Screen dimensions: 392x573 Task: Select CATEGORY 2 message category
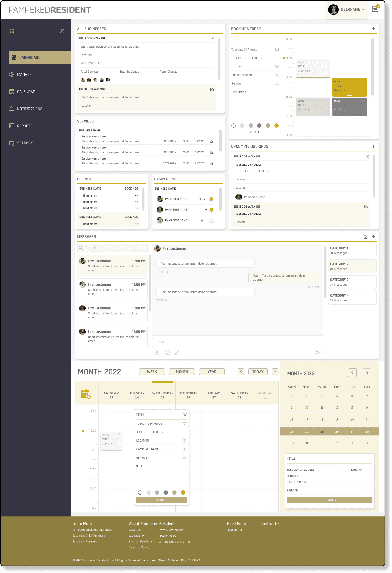click(x=352, y=266)
